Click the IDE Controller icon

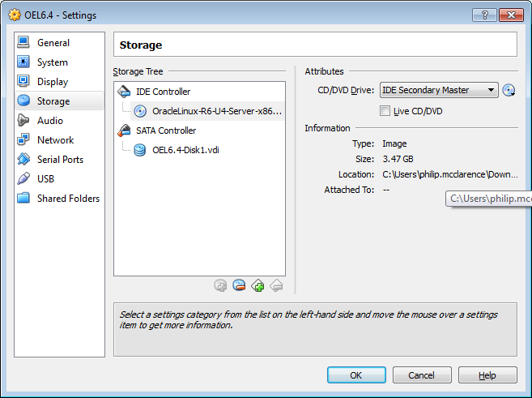124,92
